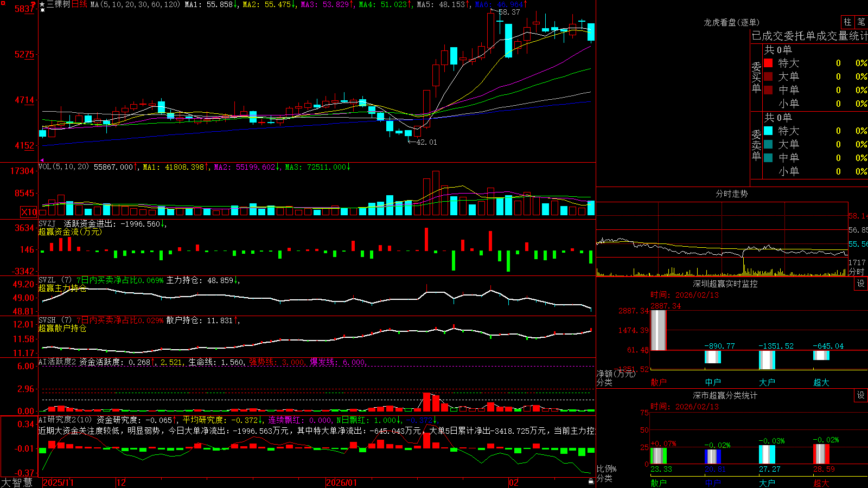Click 12 month marker on time axis
Viewport: 868px width, 488px height.
[x=121, y=483]
